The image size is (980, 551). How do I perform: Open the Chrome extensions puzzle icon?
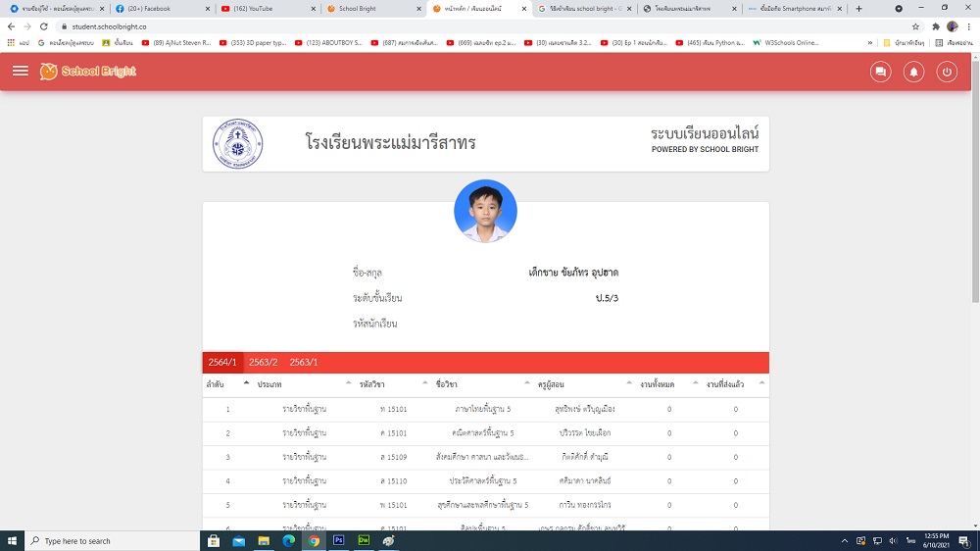(x=936, y=26)
